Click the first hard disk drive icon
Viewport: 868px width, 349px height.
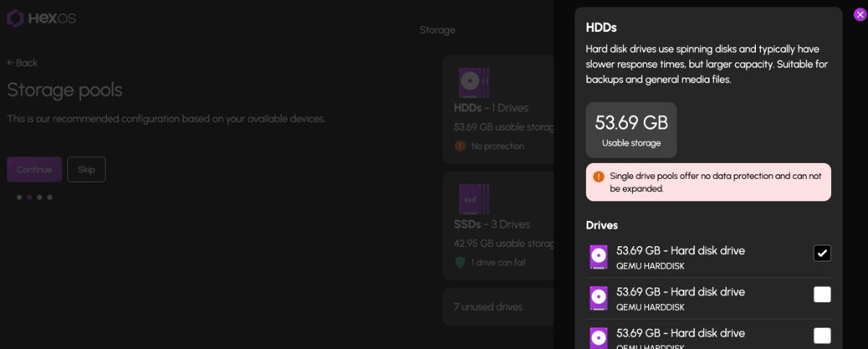[598, 257]
